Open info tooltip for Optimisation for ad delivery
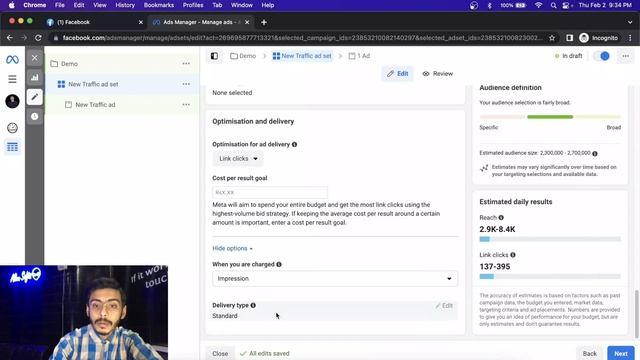 [x=294, y=144]
